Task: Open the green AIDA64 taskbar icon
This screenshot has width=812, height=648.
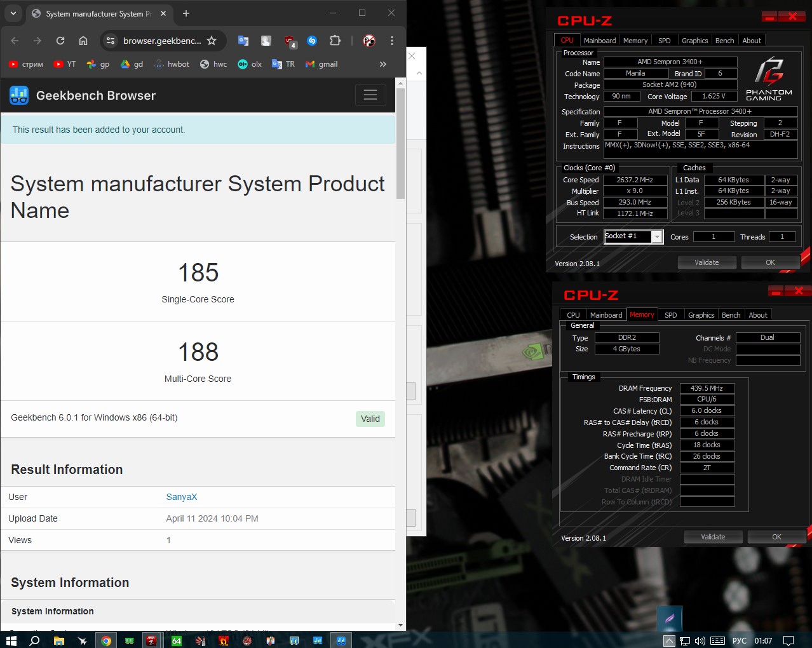Action: 177,640
